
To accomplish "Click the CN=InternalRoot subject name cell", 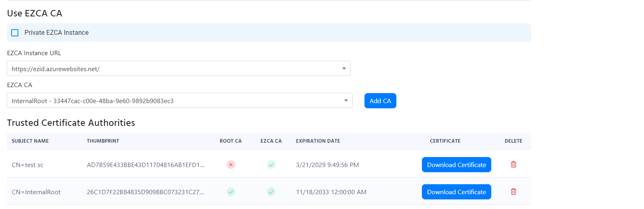I will [36, 192].
